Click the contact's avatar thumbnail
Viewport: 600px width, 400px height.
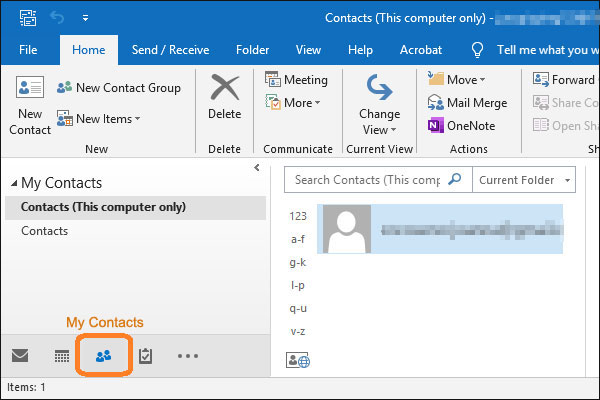point(347,229)
